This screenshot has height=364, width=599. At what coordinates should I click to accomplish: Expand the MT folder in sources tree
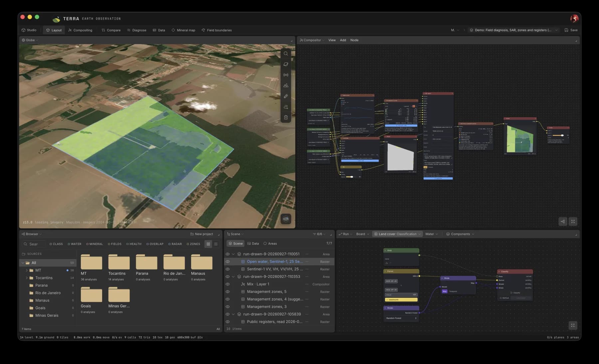coord(27,270)
